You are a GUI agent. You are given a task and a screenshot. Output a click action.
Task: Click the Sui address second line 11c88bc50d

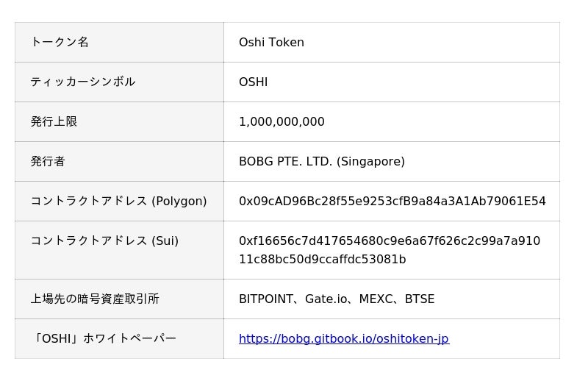[x=322, y=260]
